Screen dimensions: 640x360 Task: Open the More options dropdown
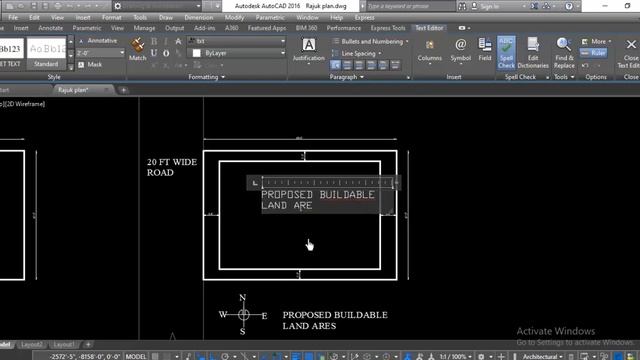coord(596,41)
